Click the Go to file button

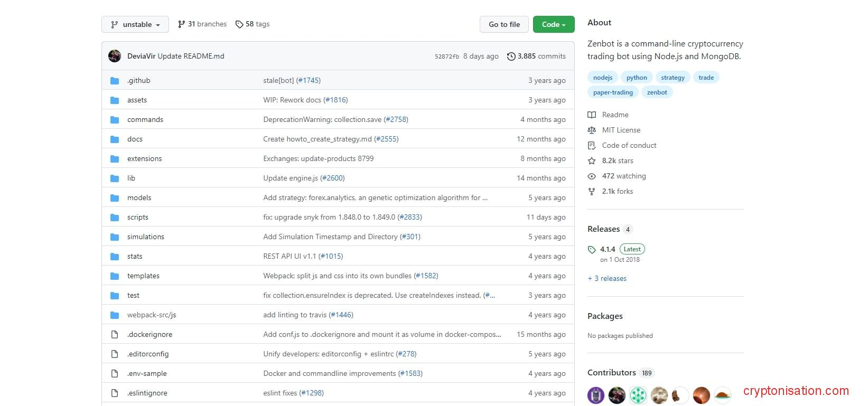point(504,24)
